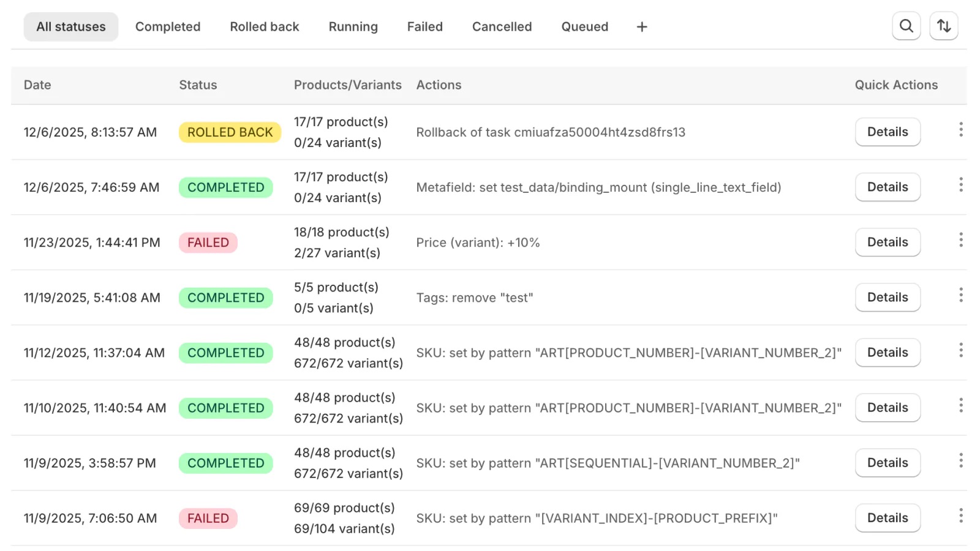Screen dimensions: 980x551
Task: Open Details for the [VARIANT_INDEX] SKU row
Action: click(x=888, y=518)
